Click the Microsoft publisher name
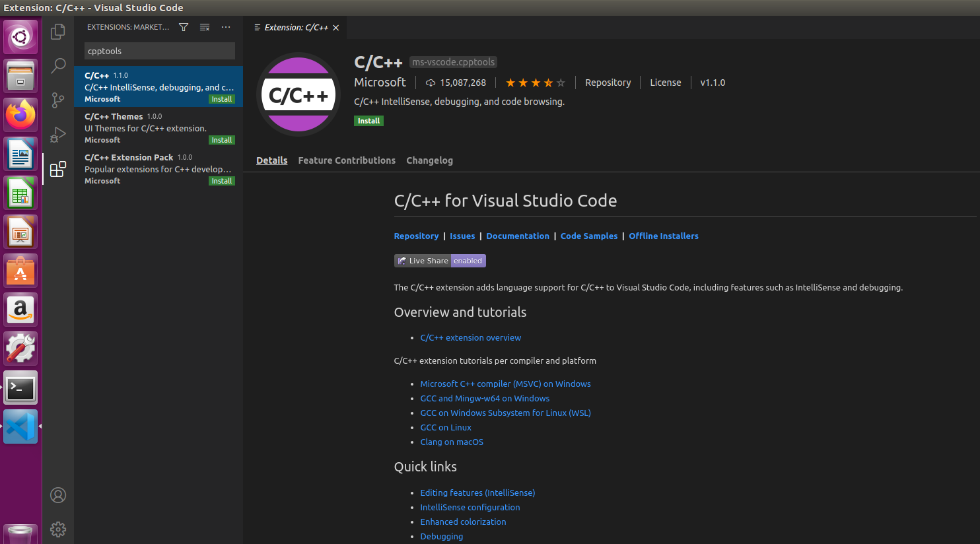Screen dimensions: 980x544 coord(380,83)
